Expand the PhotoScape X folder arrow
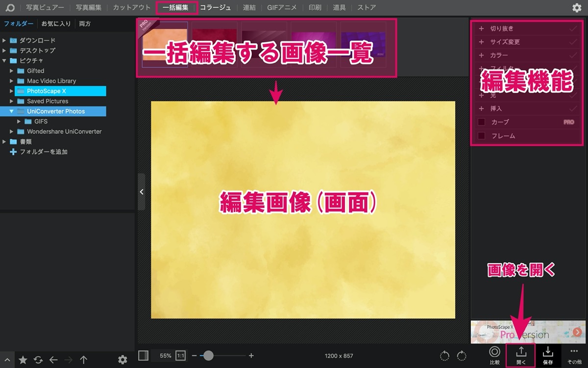Viewport: 588px width, 368px height. pos(12,91)
